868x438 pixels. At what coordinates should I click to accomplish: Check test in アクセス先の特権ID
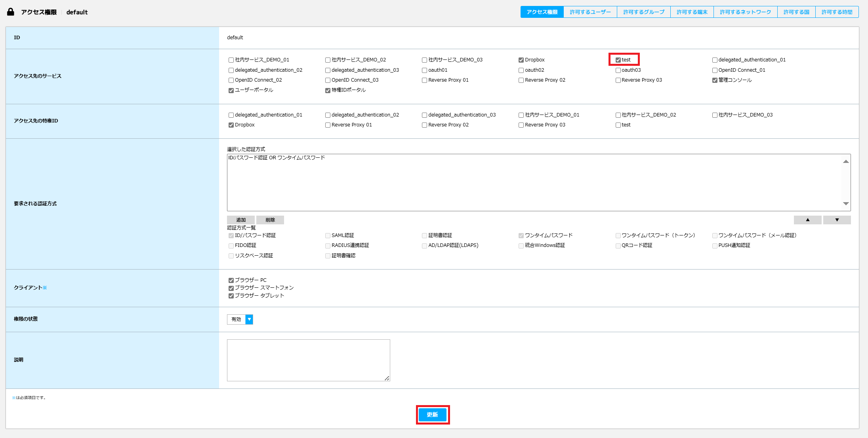[x=618, y=125]
